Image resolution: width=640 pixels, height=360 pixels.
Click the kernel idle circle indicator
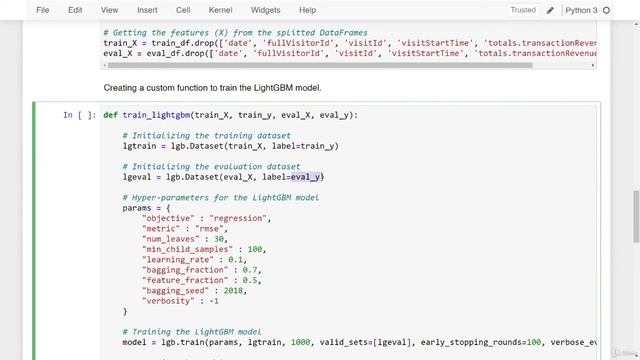pos(607,10)
